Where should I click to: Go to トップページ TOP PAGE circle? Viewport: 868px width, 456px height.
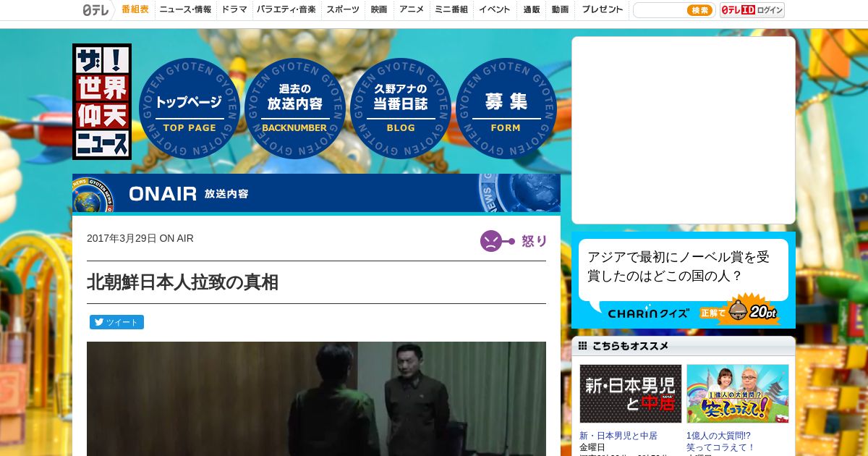pos(190,109)
